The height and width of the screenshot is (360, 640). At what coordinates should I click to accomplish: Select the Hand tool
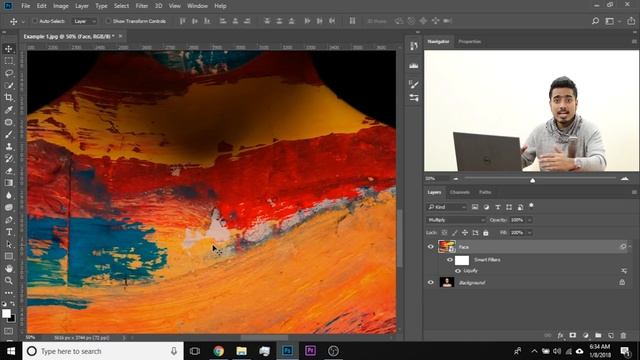pyautogui.click(x=9, y=269)
